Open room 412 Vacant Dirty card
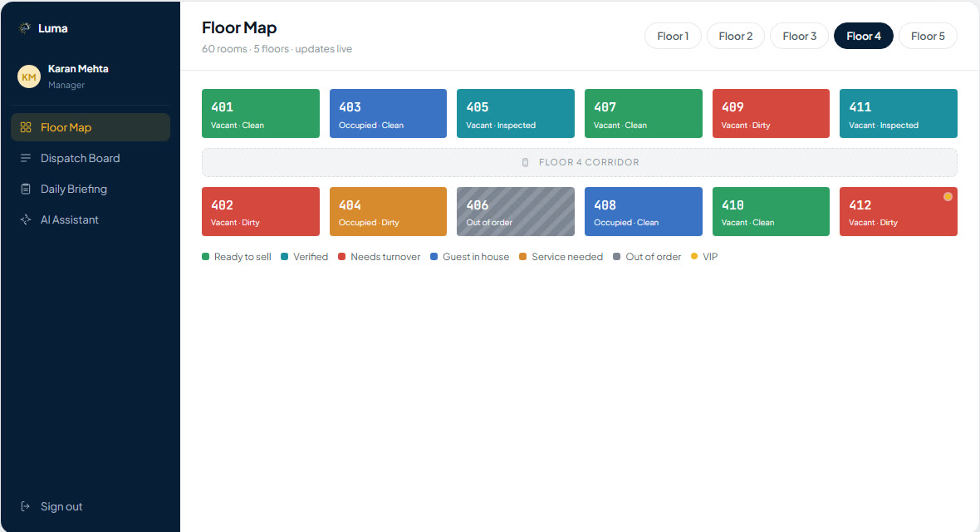This screenshot has width=980, height=532. [x=898, y=211]
